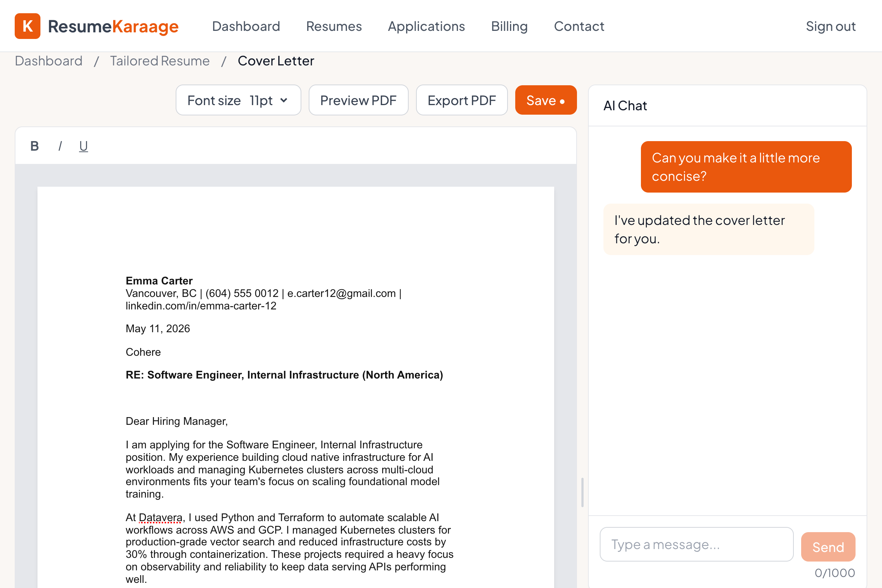Send the chat message
882x588 pixels.
point(828,547)
